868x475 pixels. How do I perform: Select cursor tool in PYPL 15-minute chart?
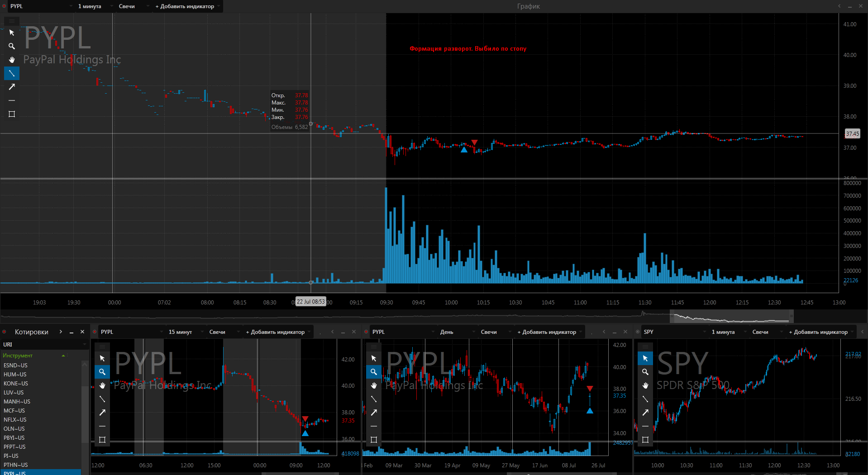[102, 358]
